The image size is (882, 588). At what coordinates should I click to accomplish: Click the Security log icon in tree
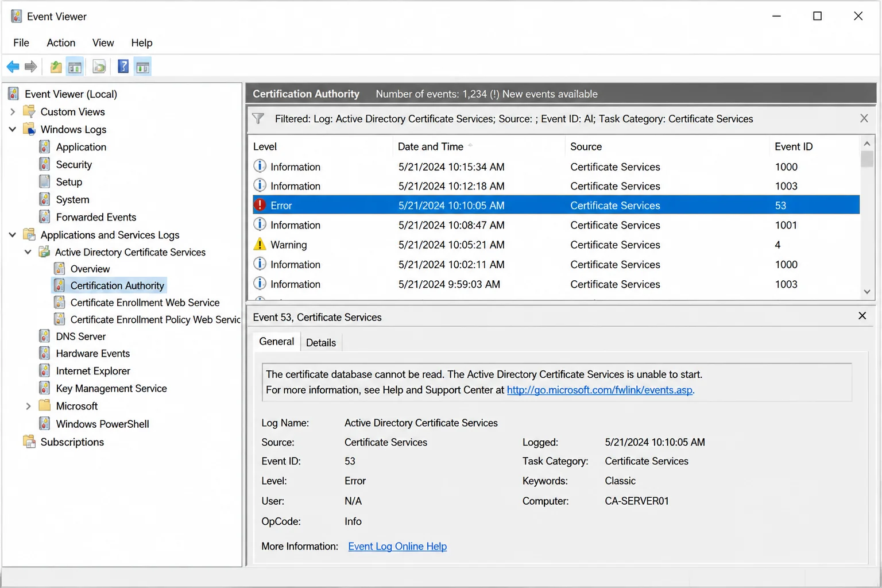coord(45,164)
